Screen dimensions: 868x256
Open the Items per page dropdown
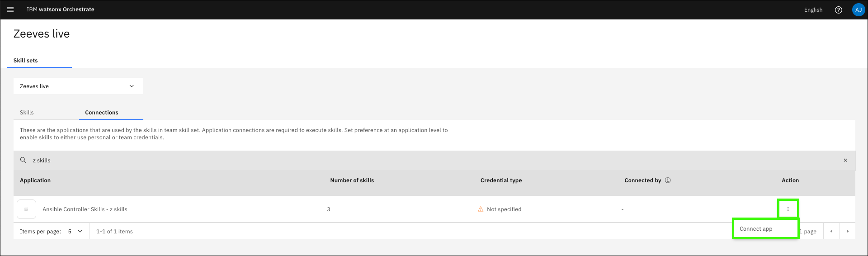pos(75,231)
